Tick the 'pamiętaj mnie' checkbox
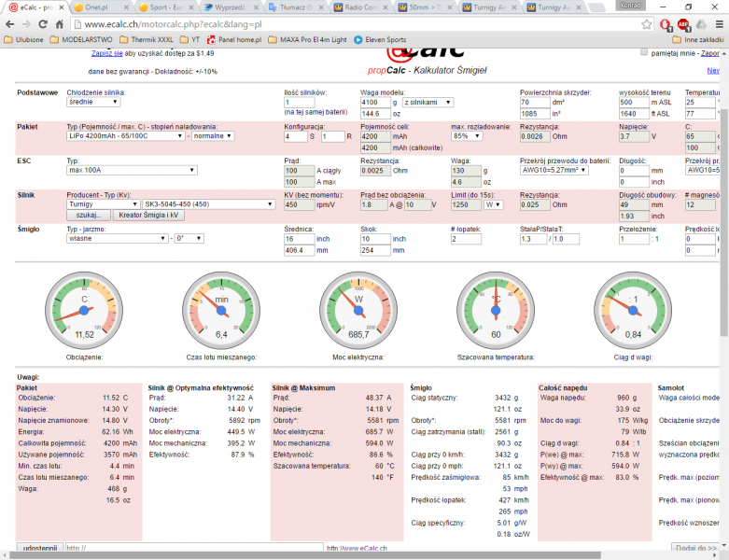Image resolution: width=729 pixels, height=560 pixels. point(643,53)
